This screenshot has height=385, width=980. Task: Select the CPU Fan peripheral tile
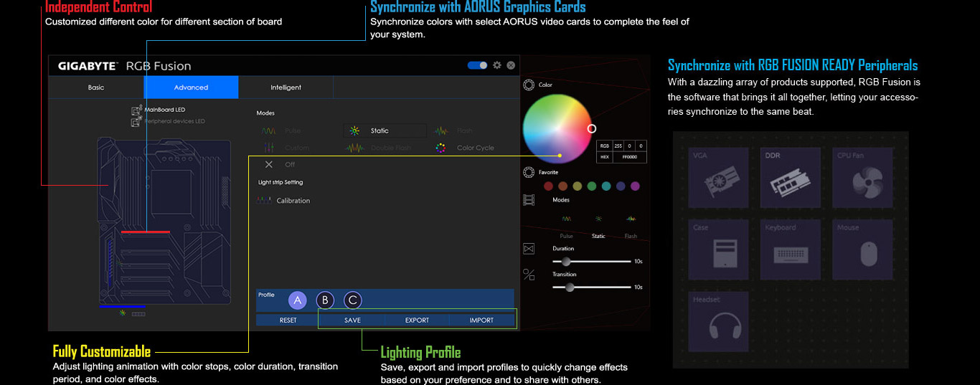point(863,176)
